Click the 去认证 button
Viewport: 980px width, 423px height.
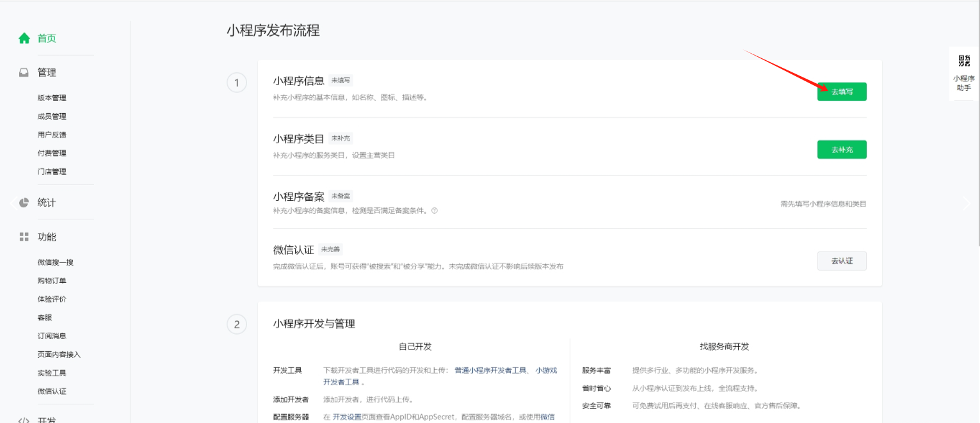[841, 261]
